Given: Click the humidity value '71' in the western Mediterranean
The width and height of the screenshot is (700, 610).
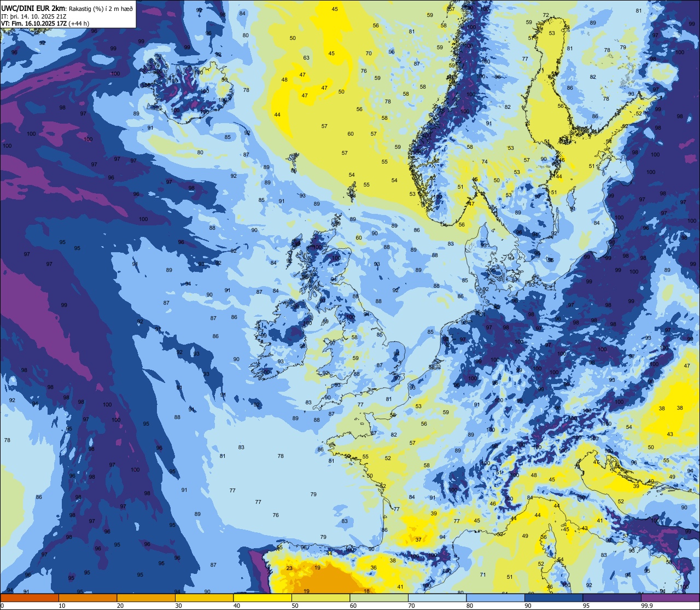Looking at the screenshot, I should pyautogui.click(x=483, y=574).
